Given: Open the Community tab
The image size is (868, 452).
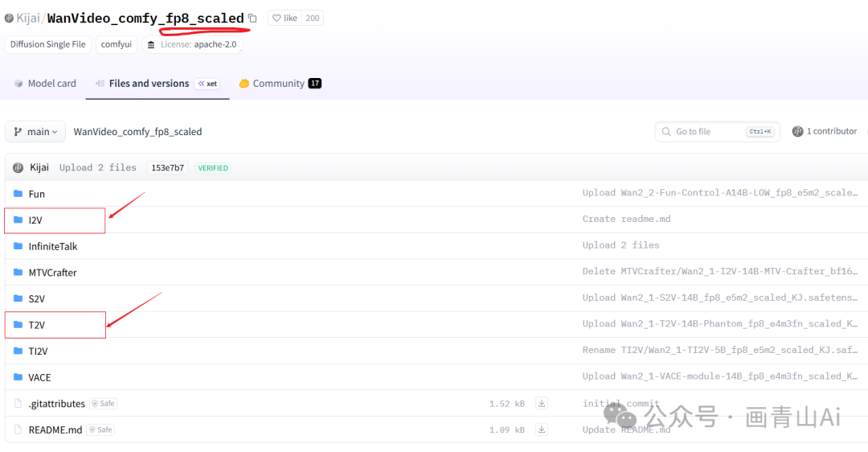Looking at the screenshot, I should click(280, 84).
